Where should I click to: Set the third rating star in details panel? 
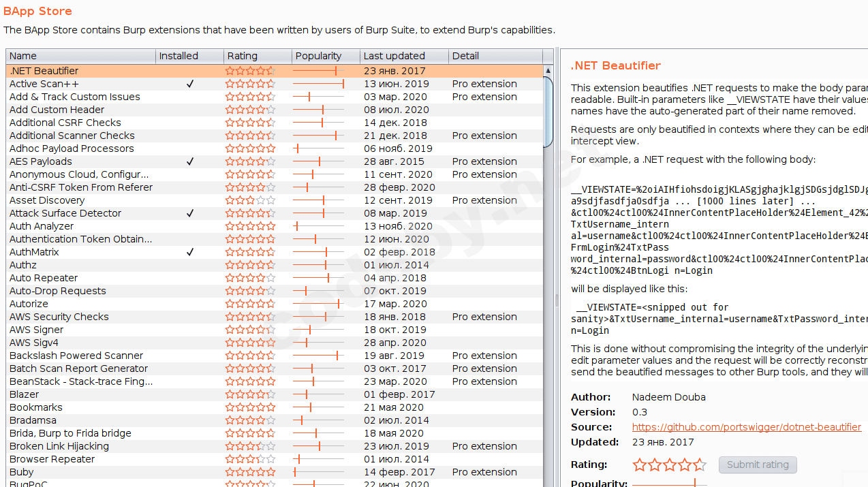click(670, 465)
